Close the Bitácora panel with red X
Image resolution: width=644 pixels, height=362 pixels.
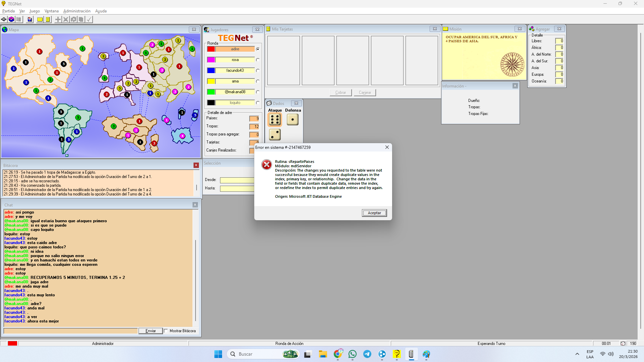click(x=196, y=165)
